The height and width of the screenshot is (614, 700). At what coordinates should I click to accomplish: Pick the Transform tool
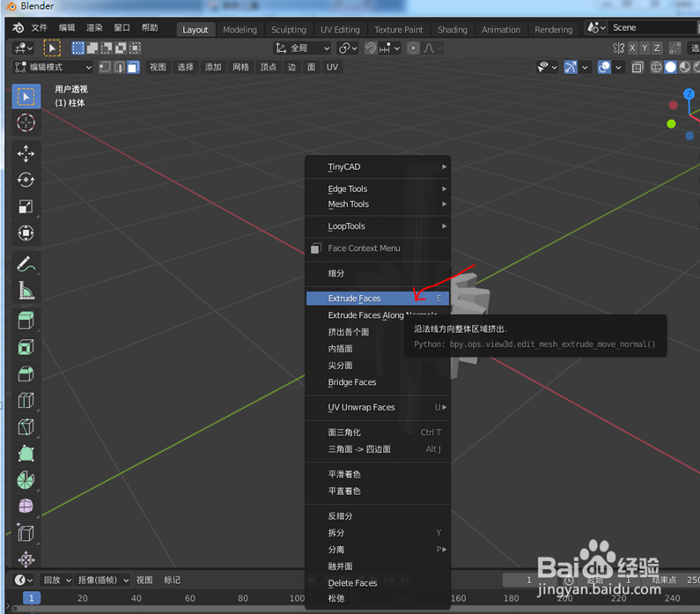26,233
